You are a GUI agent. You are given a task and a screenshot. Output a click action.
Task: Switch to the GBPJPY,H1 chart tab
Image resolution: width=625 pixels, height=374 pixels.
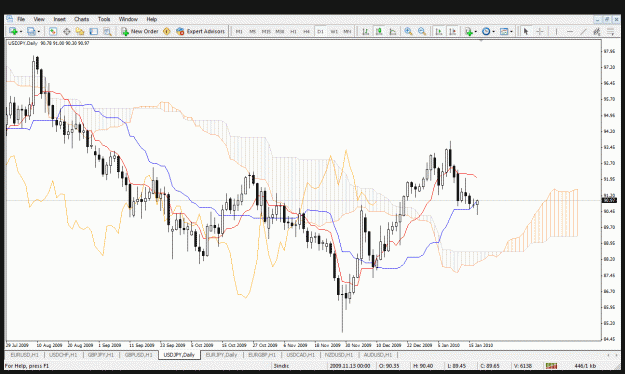[101, 354]
